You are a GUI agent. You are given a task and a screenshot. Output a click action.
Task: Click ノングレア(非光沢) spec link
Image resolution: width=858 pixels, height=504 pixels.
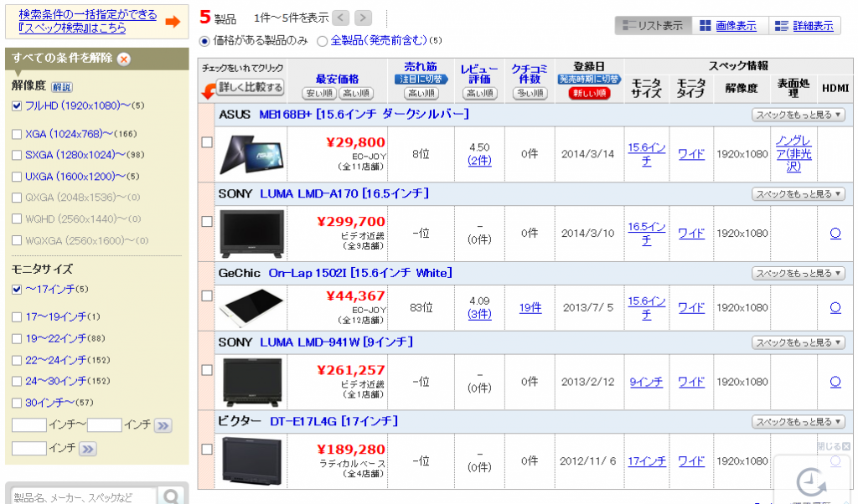pyautogui.click(x=793, y=154)
